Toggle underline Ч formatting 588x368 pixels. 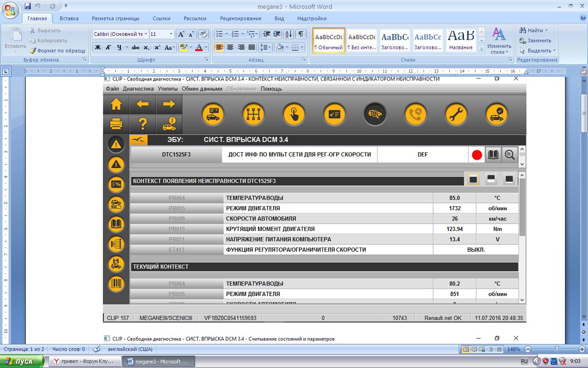click(x=119, y=47)
